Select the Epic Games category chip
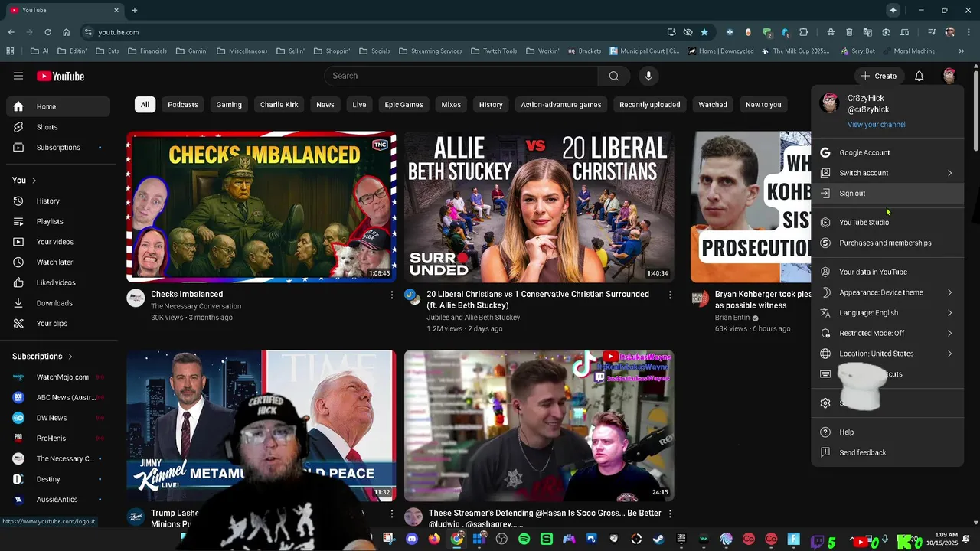This screenshot has width=980, height=551. coord(403,105)
